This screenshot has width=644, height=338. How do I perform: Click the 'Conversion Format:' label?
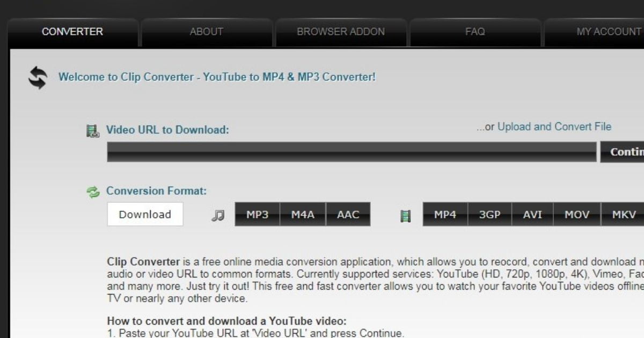click(156, 191)
